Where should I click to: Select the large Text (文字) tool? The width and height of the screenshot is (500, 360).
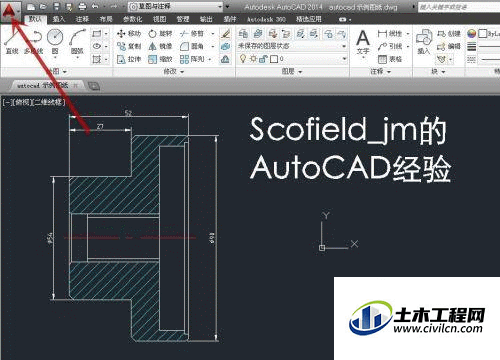363,42
